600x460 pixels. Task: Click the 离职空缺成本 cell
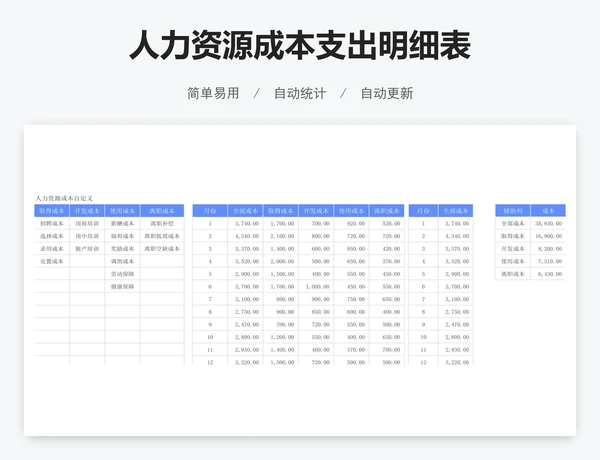[162, 249]
